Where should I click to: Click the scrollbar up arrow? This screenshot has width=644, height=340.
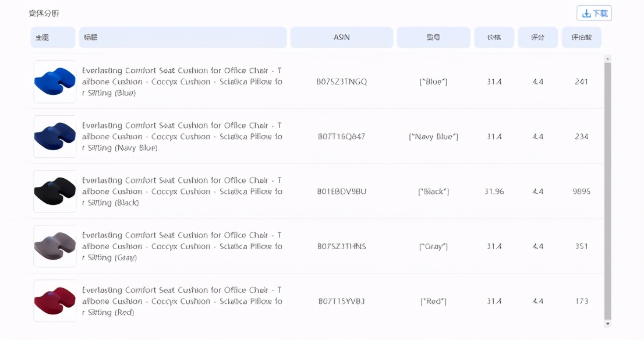tap(607, 58)
